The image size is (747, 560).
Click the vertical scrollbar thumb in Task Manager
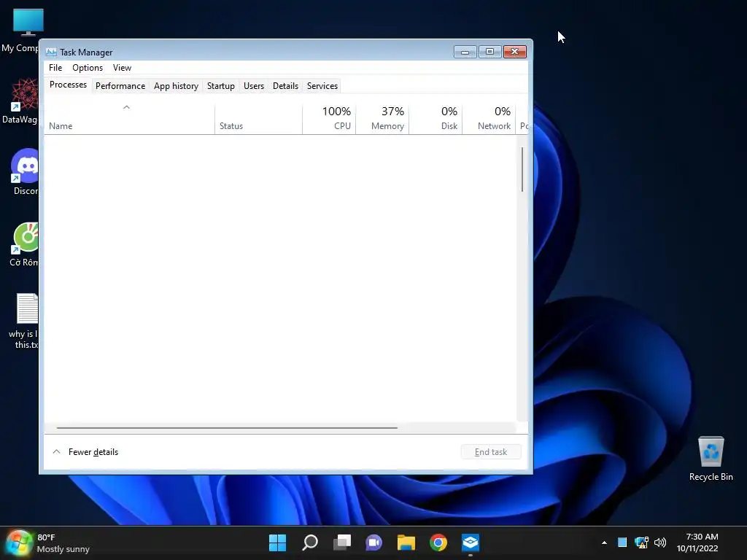(x=522, y=169)
